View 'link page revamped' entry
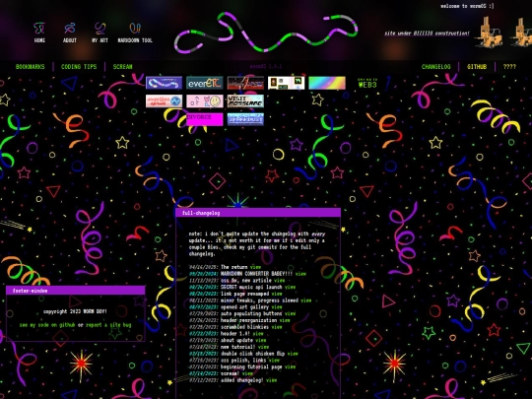The image size is (532, 399). click(x=277, y=294)
